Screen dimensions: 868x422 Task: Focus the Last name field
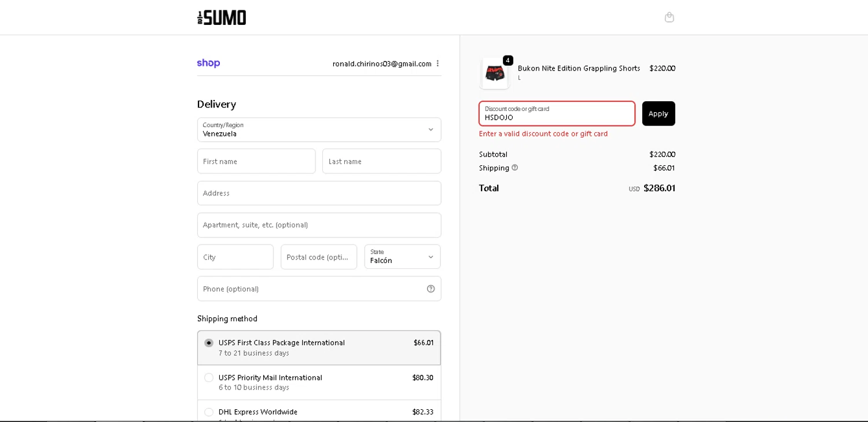(382, 161)
